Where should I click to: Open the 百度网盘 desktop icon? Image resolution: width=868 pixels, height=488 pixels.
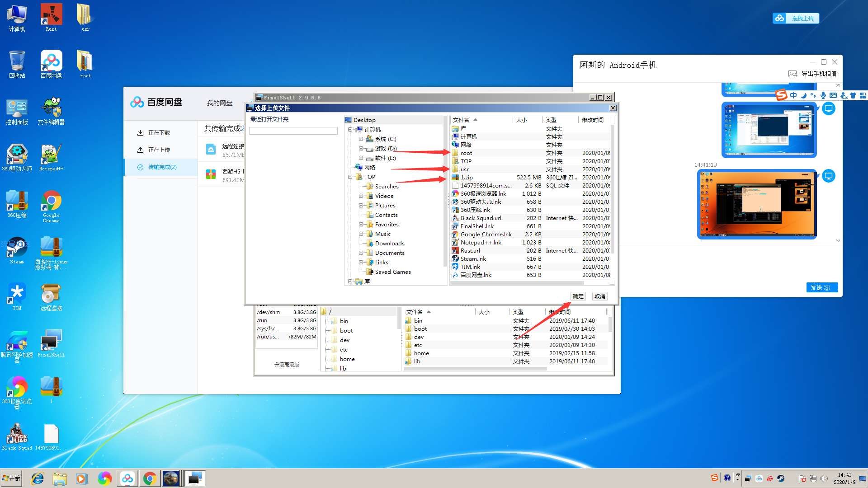[51, 64]
